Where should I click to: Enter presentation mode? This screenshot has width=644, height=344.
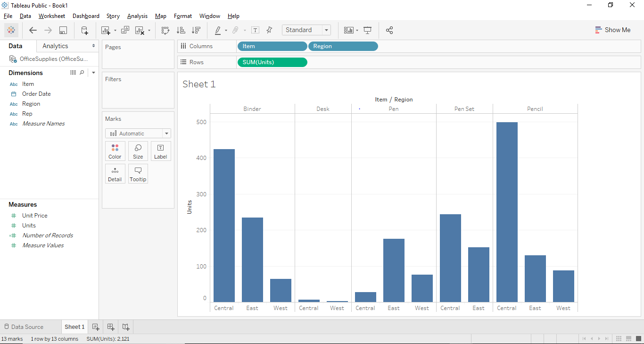pos(367,30)
